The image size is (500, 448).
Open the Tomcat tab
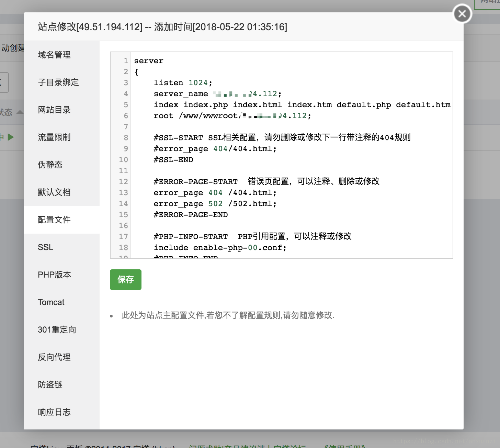tap(51, 302)
